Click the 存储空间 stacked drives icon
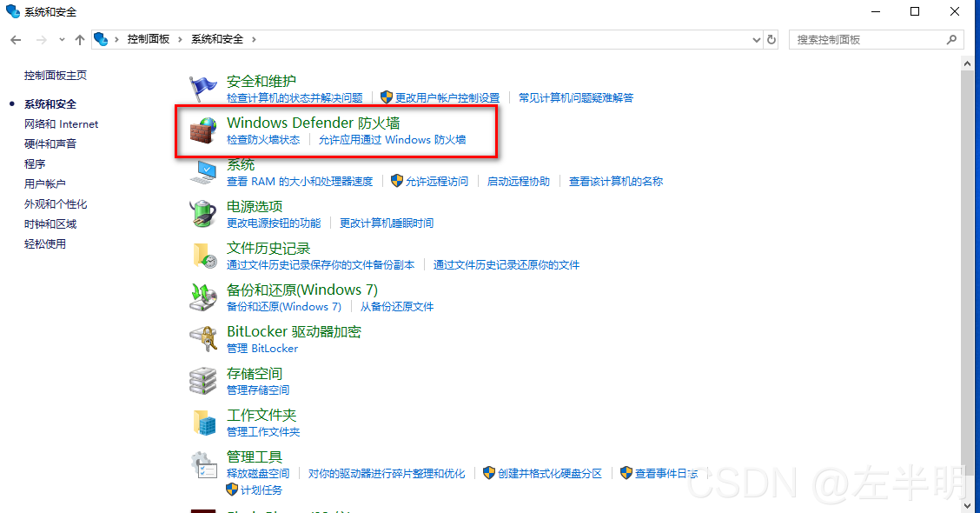The width and height of the screenshot is (980, 513). tap(203, 381)
